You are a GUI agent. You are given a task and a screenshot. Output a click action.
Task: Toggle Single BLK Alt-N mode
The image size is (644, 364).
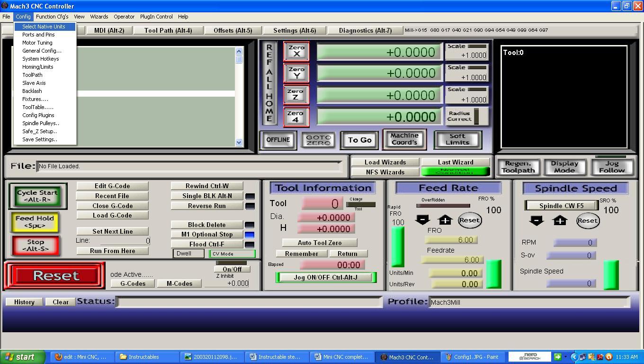tap(207, 196)
